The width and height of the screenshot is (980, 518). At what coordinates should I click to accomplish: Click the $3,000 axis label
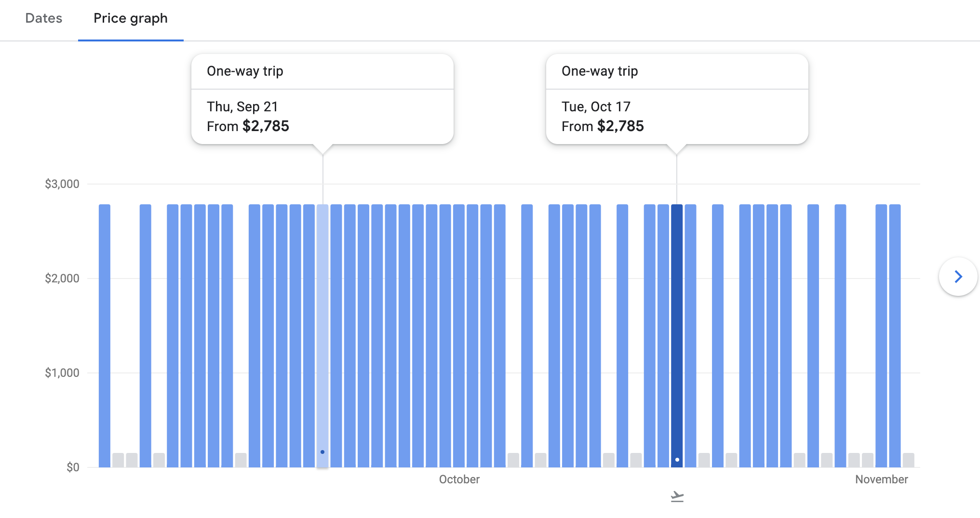pyautogui.click(x=62, y=184)
